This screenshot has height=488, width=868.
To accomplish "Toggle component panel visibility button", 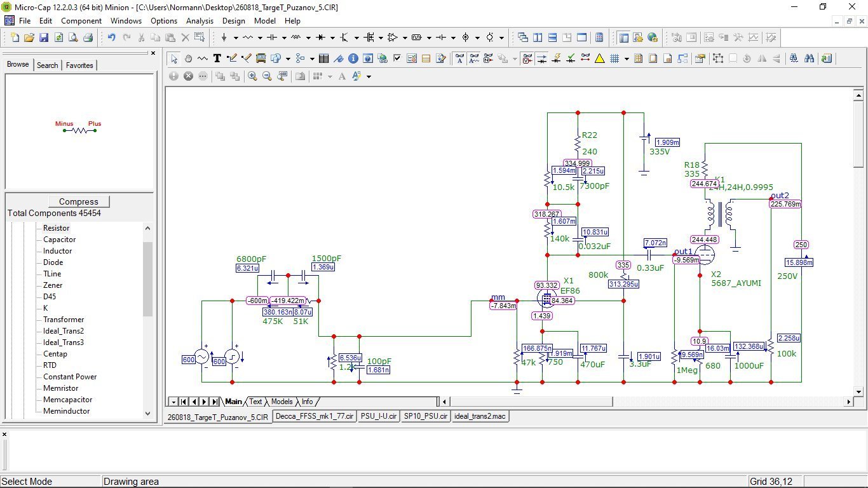I will coord(623,37).
